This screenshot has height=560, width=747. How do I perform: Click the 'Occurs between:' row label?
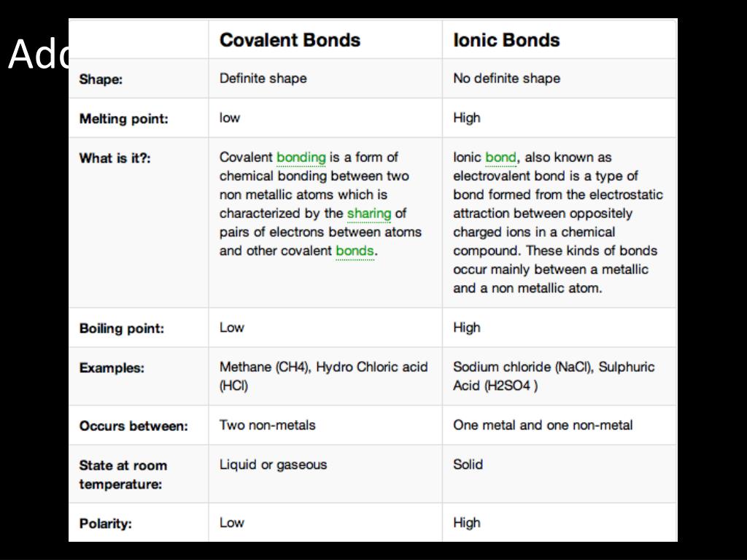[133, 426]
